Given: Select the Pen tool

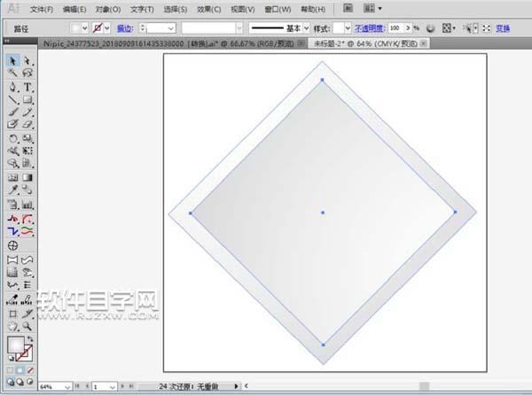Looking at the screenshot, I should (12, 87).
